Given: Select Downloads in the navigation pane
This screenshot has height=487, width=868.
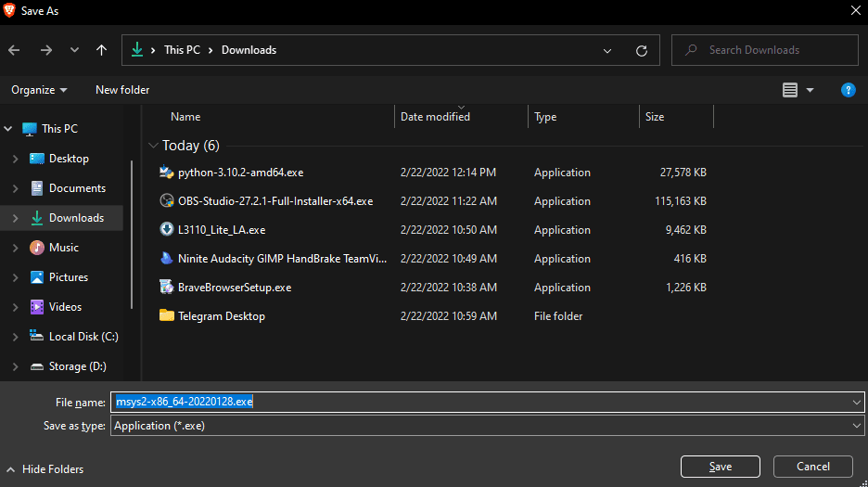Looking at the screenshot, I should [x=76, y=218].
